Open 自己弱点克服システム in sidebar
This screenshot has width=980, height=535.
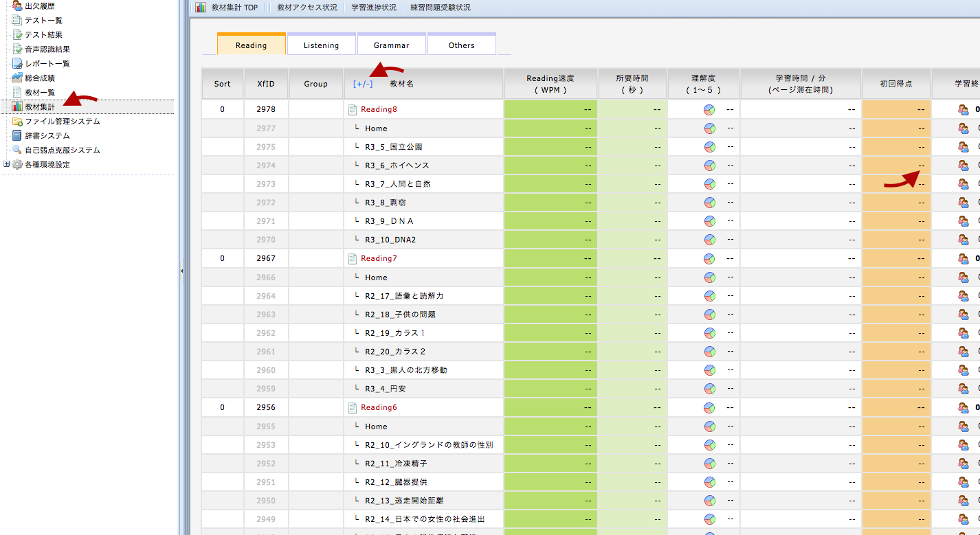62,150
